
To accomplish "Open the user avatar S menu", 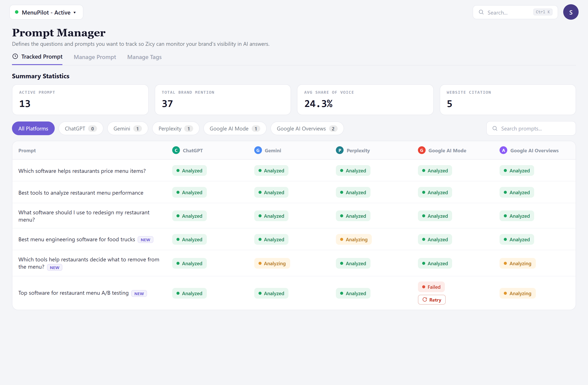I will [571, 12].
